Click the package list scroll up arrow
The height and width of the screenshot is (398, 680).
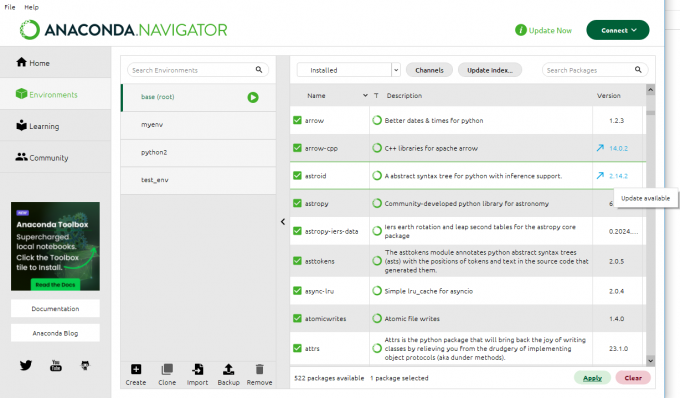650,90
